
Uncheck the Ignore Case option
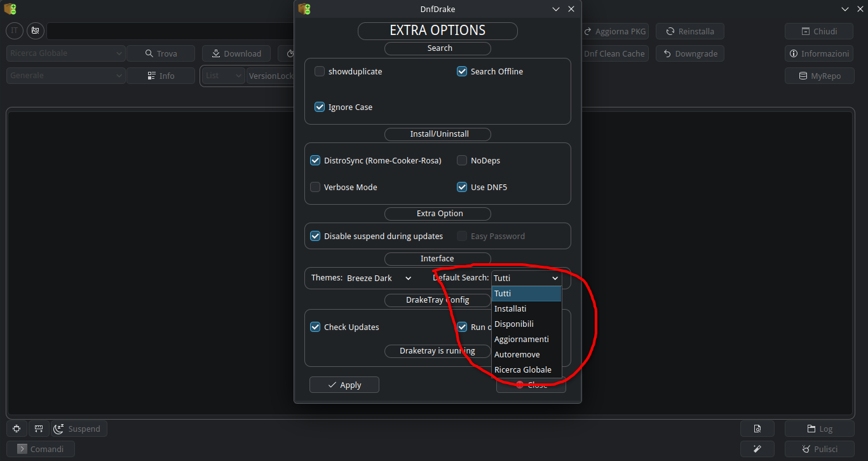pyautogui.click(x=320, y=107)
